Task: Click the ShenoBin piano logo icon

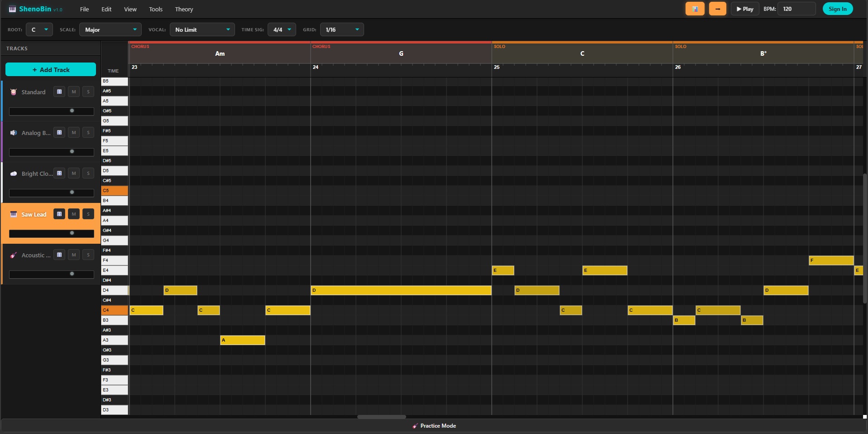Action: [12, 9]
